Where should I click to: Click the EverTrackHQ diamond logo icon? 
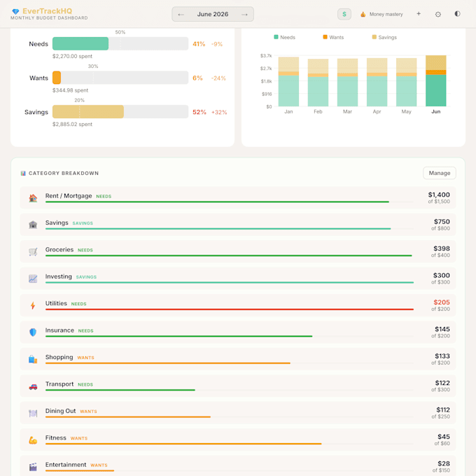(x=15, y=11)
